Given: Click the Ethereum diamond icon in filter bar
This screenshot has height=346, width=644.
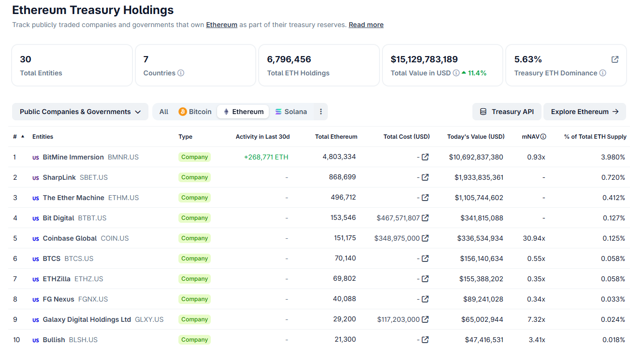Looking at the screenshot, I should pos(227,111).
